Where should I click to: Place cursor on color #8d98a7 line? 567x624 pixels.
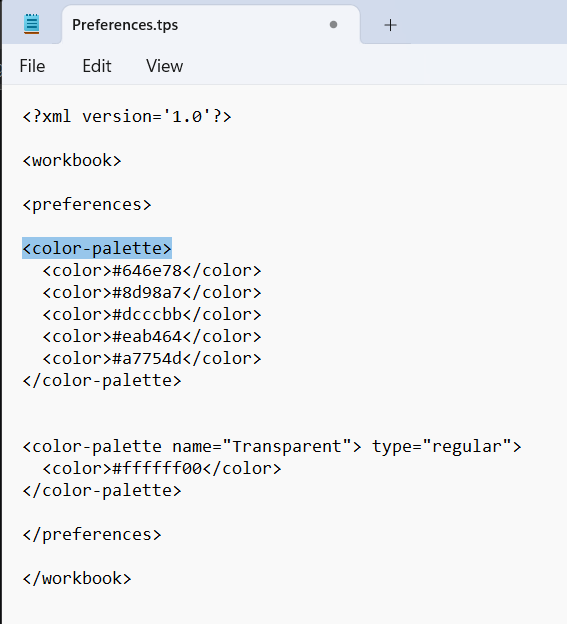point(152,292)
